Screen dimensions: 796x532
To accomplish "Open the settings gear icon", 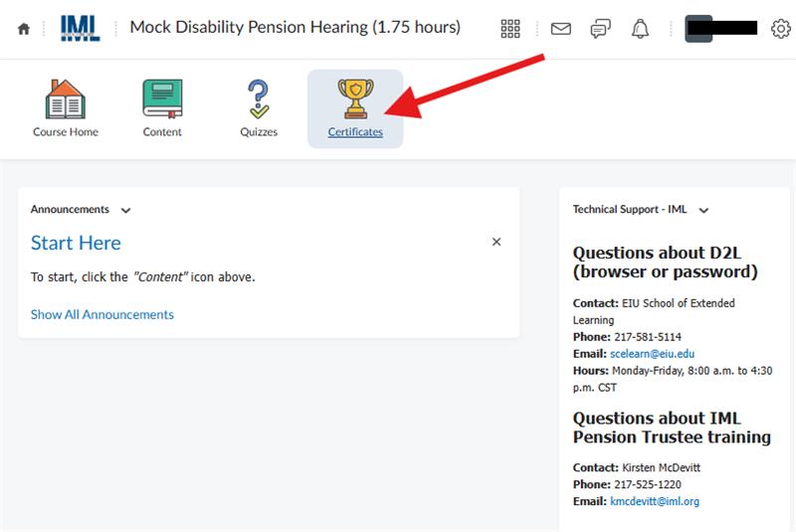I will click(x=780, y=29).
